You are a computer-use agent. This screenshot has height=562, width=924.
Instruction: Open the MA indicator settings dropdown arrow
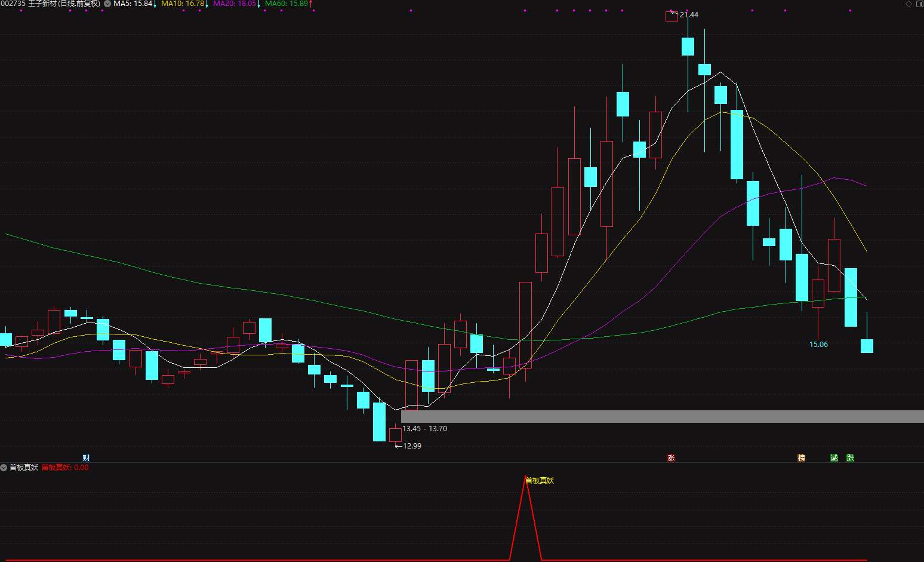(x=107, y=4)
